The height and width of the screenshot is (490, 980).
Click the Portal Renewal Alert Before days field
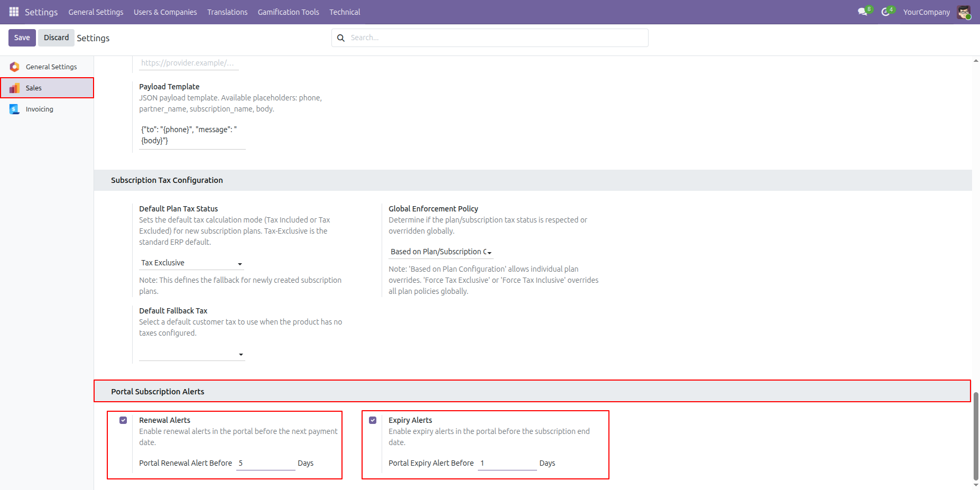[265, 463]
